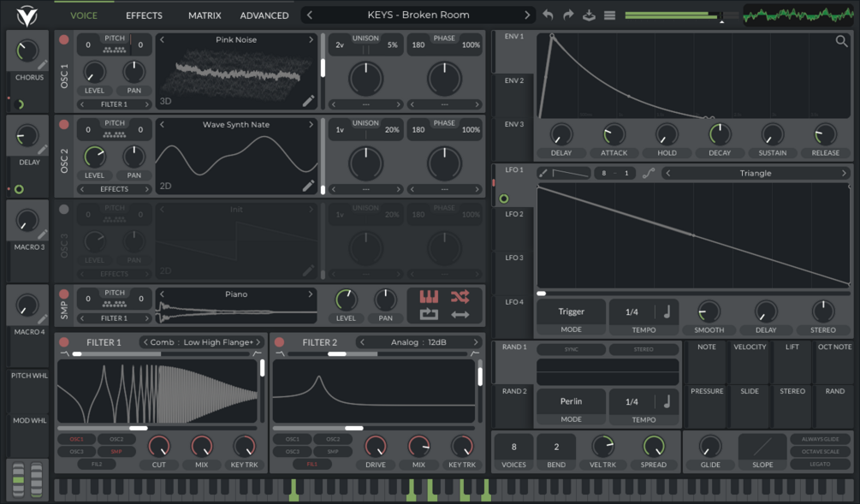Undo the last change

[x=548, y=15]
